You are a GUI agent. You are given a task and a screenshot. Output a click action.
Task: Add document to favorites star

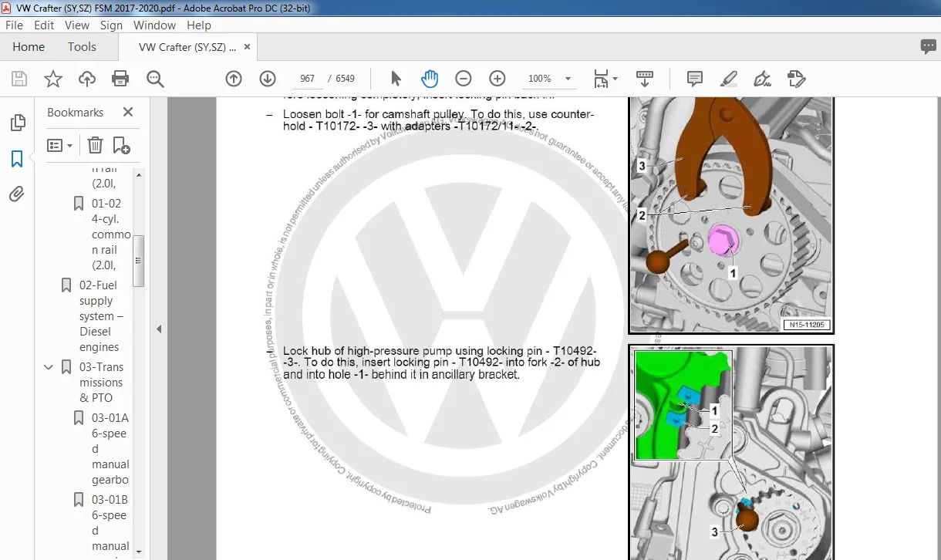52,79
